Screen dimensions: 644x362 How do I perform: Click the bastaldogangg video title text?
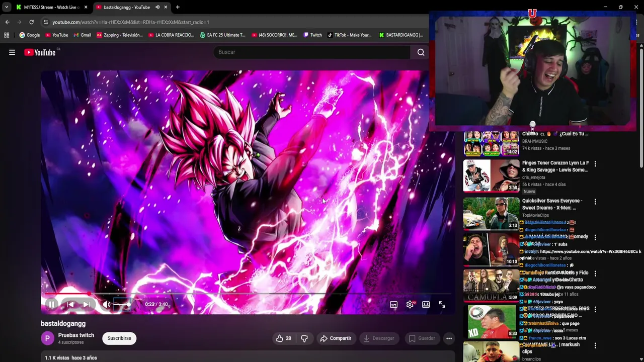pos(63,324)
